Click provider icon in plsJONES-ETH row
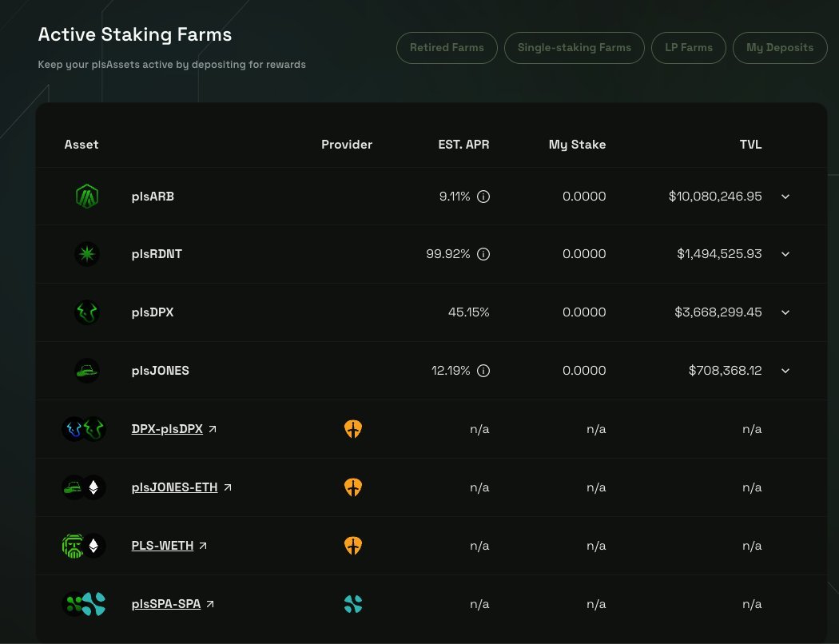The width and height of the screenshot is (839, 644). tap(352, 487)
